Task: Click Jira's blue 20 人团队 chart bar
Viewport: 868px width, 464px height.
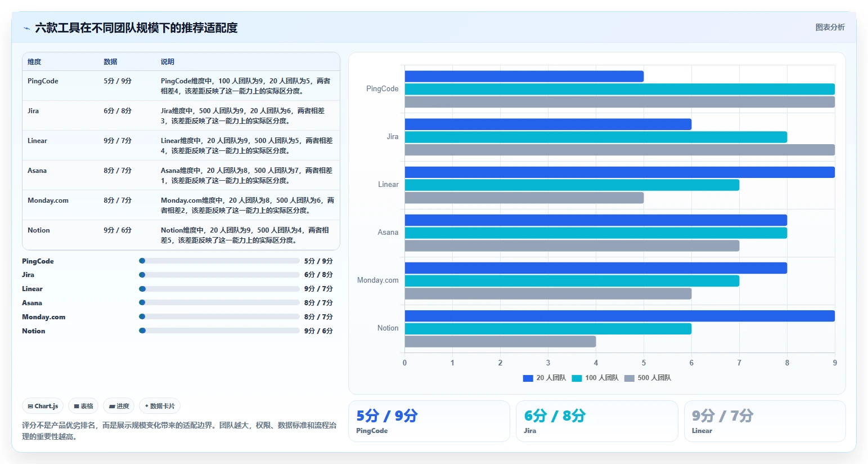Action: pyautogui.click(x=548, y=124)
